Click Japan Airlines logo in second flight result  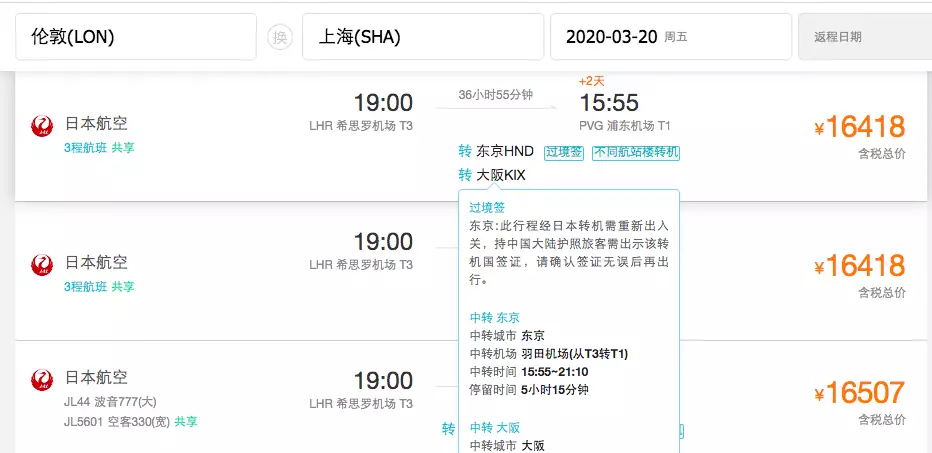pos(42,265)
